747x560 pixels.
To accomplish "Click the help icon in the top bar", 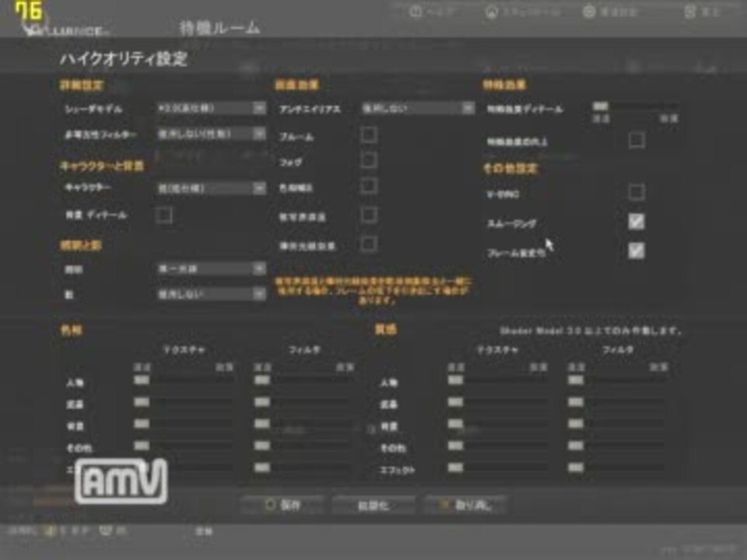I will click(416, 12).
